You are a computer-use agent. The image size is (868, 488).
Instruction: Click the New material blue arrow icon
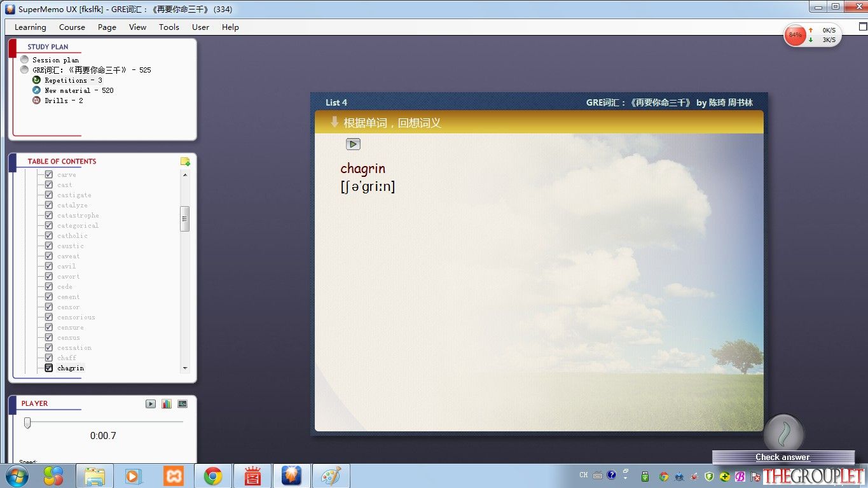click(37, 90)
